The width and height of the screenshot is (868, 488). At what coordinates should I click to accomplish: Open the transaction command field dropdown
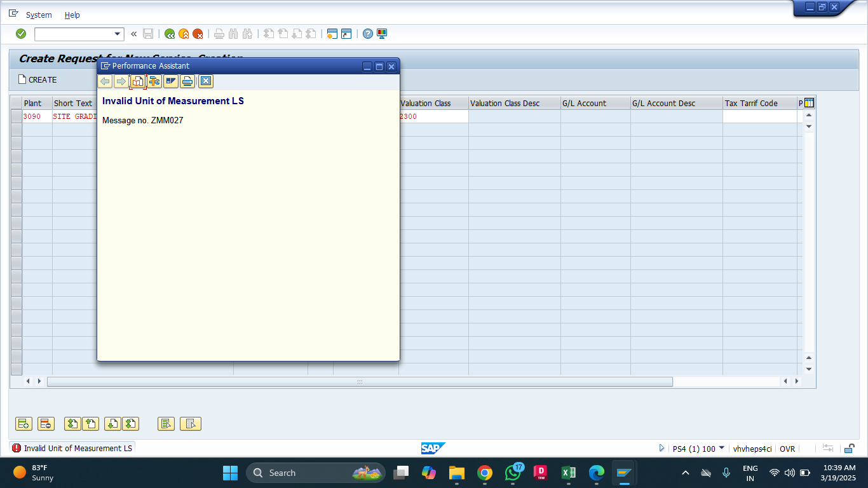click(x=118, y=34)
